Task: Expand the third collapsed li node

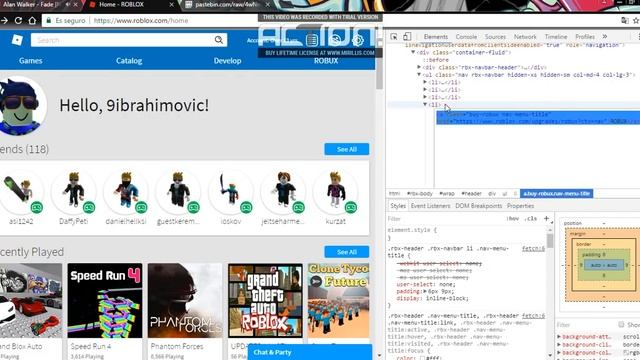Action: click(425, 97)
